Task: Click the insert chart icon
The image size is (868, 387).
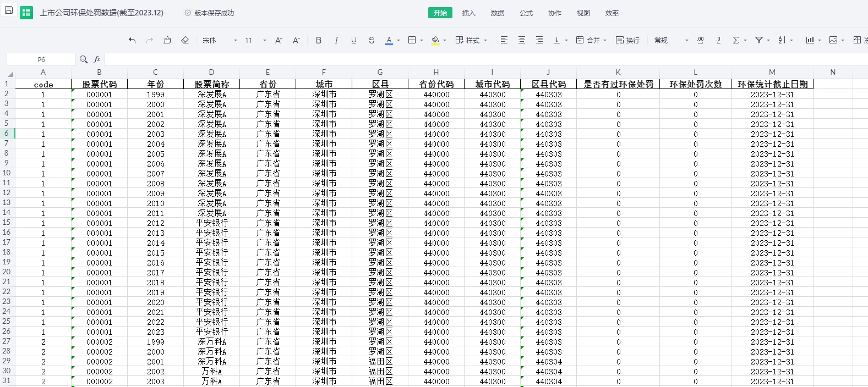Action: pyautogui.click(x=810, y=40)
